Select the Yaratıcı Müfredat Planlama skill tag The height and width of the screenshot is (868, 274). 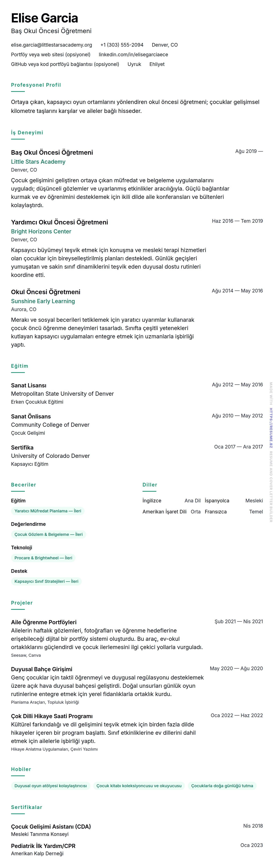[47, 511]
